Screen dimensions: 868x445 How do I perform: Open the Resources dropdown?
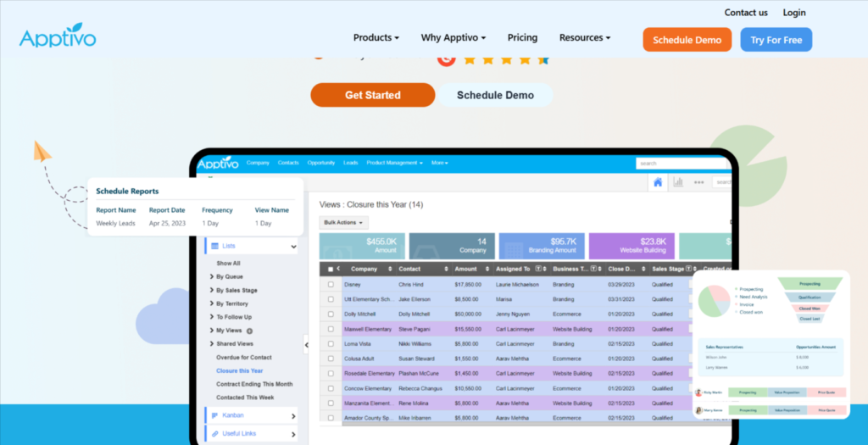coord(585,37)
